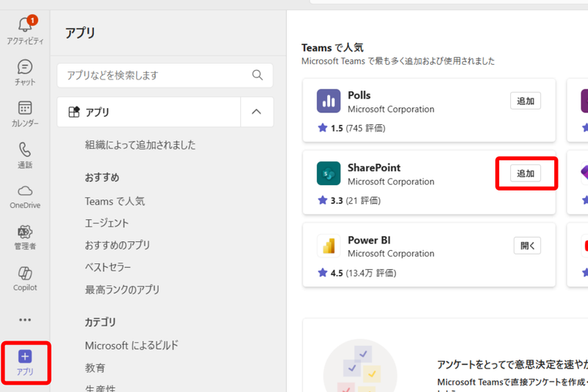Click the poll illustration thumbnail
The height and width of the screenshot is (392, 588).
360,366
